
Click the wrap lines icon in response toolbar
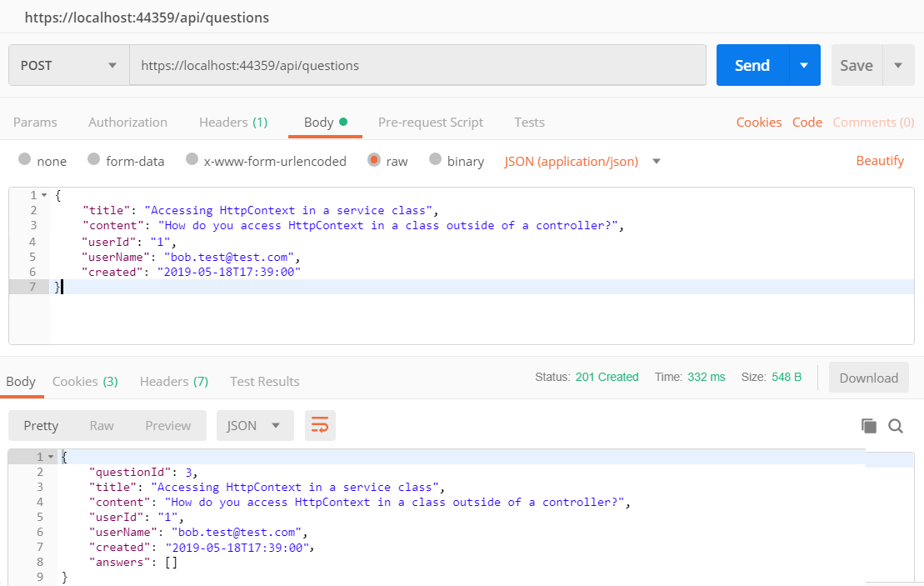[x=320, y=426]
